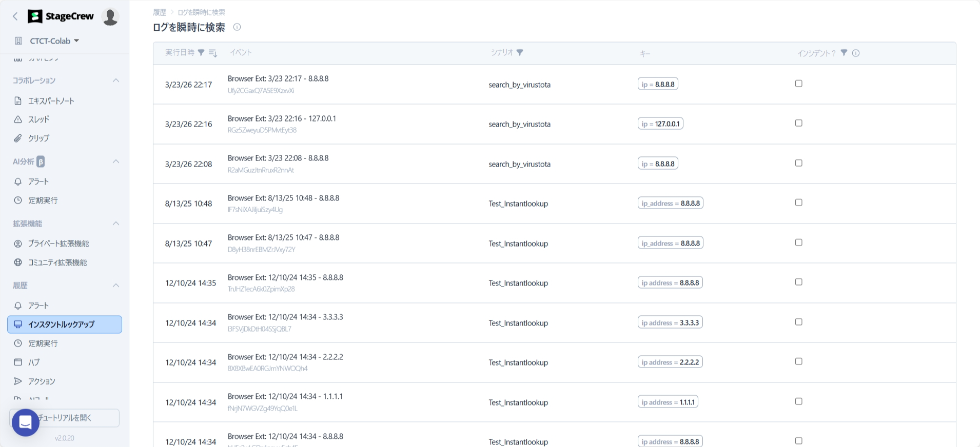Click the execution date sort icon
This screenshot has height=447, width=980.
[x=213, y=53]
